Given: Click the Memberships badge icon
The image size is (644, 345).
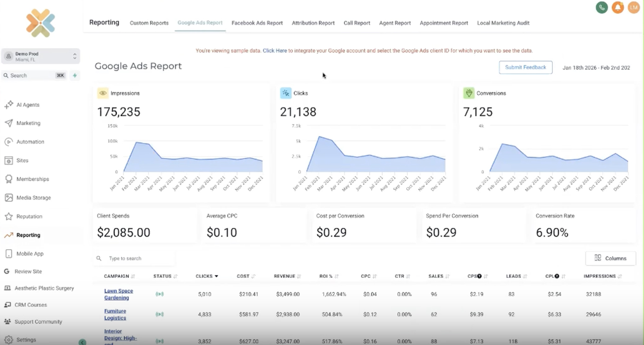Looking at the screenshot, I should click(x=8, y=179).
